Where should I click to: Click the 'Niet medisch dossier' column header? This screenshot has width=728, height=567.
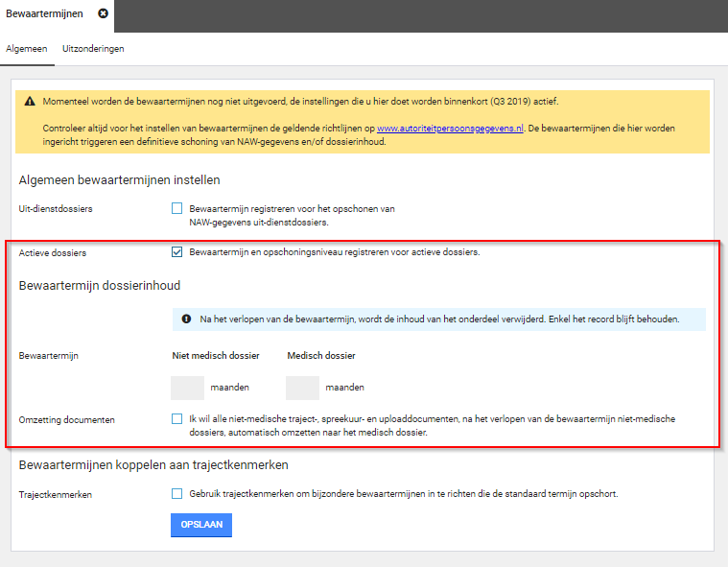(216, 355)
